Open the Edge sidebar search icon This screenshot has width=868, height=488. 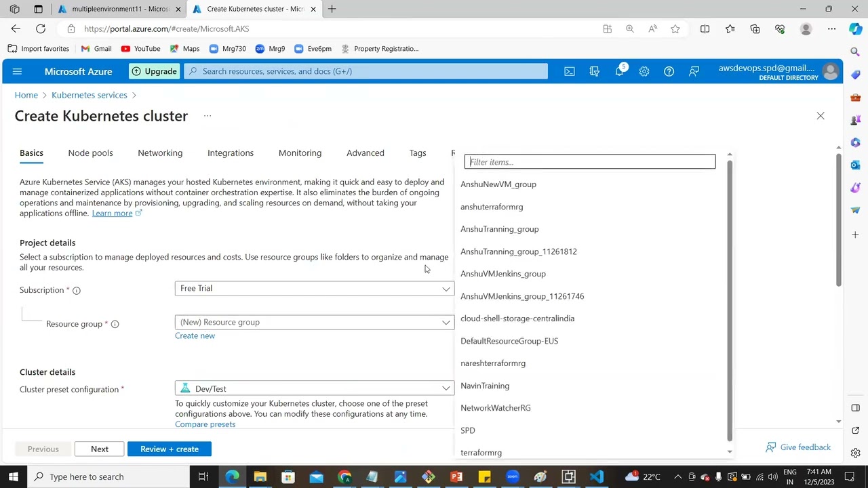tap(856, 52)
